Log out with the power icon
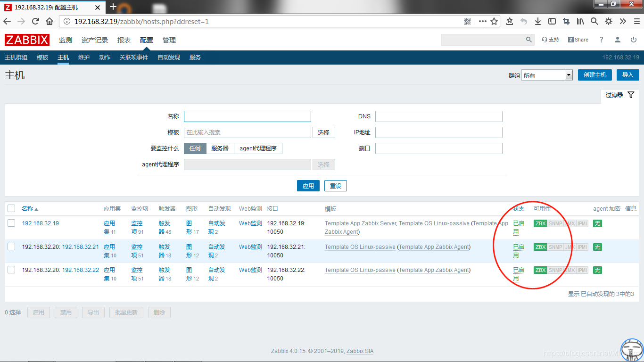The width and height of the screenshot is (644, 362). [x=634, y=40]
